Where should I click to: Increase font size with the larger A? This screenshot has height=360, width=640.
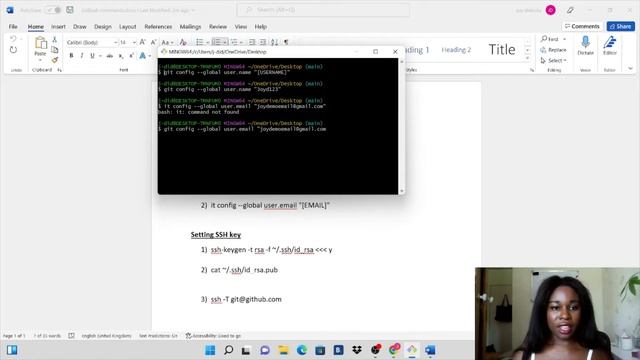[x=142, y=42]
